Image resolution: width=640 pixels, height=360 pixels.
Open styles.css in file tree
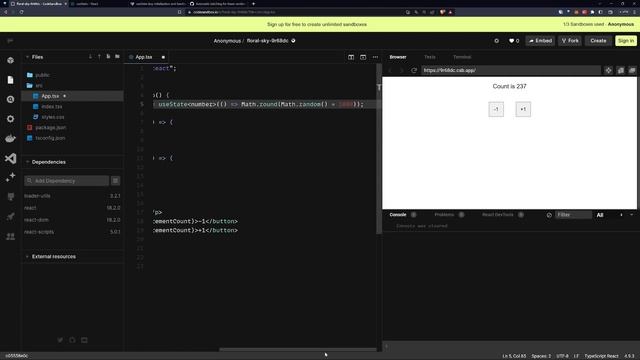click(x=53, y=117)
